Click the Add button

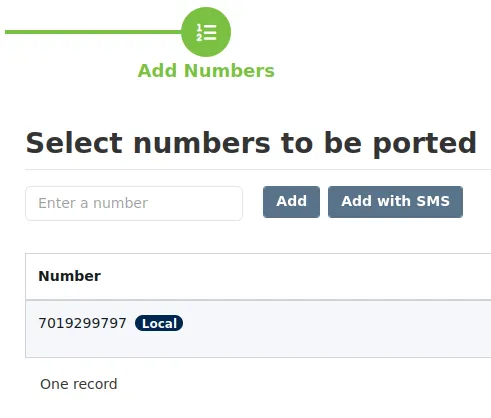point(291,202)
